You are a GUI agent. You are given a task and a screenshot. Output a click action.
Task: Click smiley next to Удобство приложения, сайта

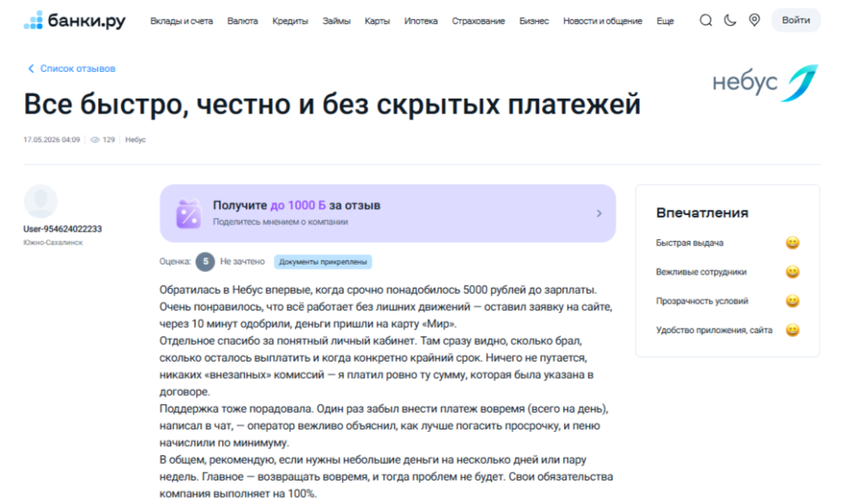(x=793, y=330)
